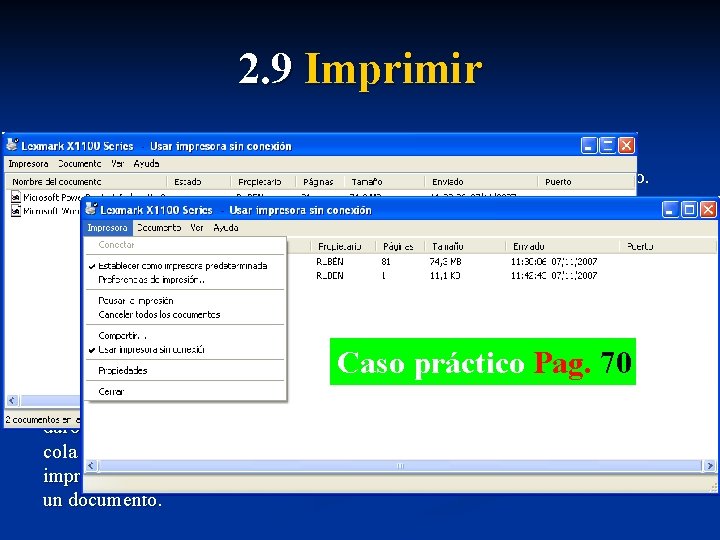Open Impresora menu in front window

tap(107, 228)
